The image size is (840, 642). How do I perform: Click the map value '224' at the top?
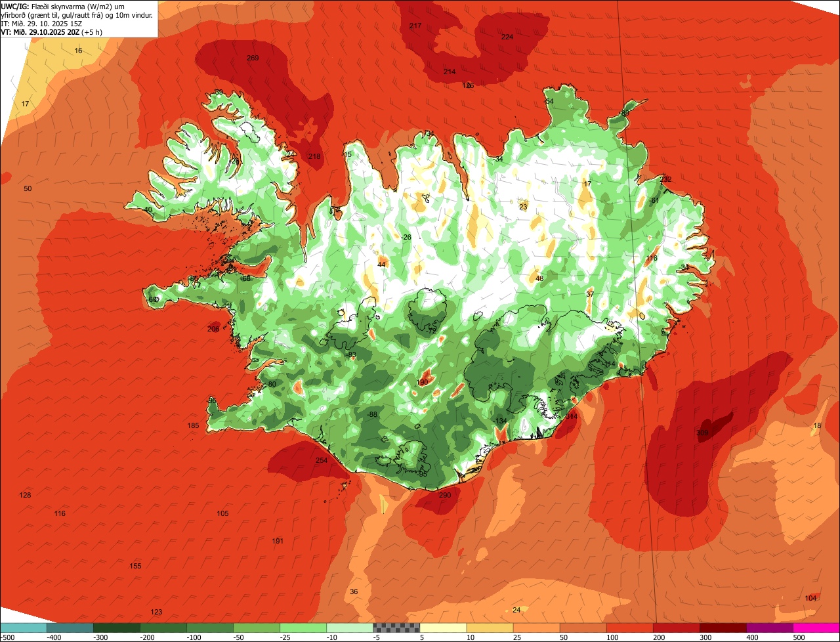507,37
